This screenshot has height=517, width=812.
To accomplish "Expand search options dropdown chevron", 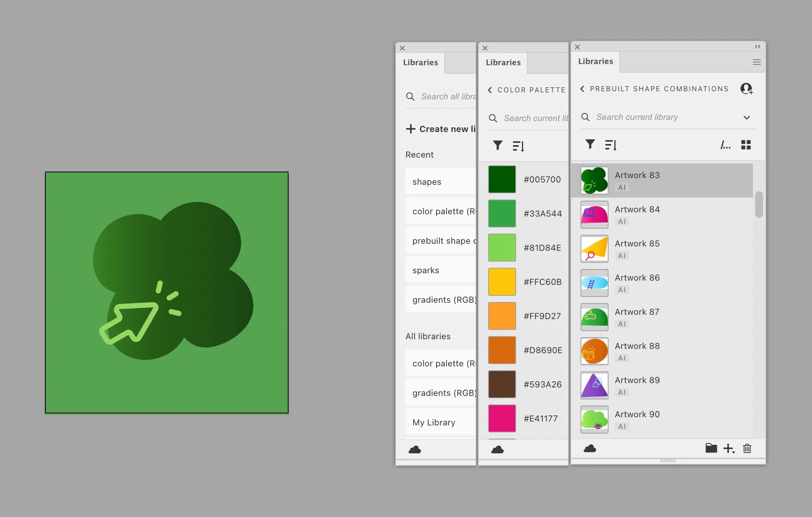I will 746,118.
